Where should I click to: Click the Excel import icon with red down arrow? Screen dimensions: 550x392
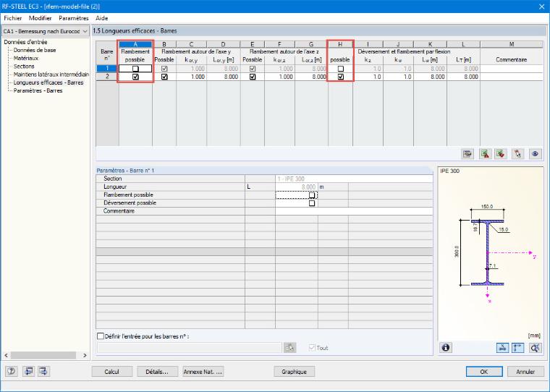coord(501,153)
